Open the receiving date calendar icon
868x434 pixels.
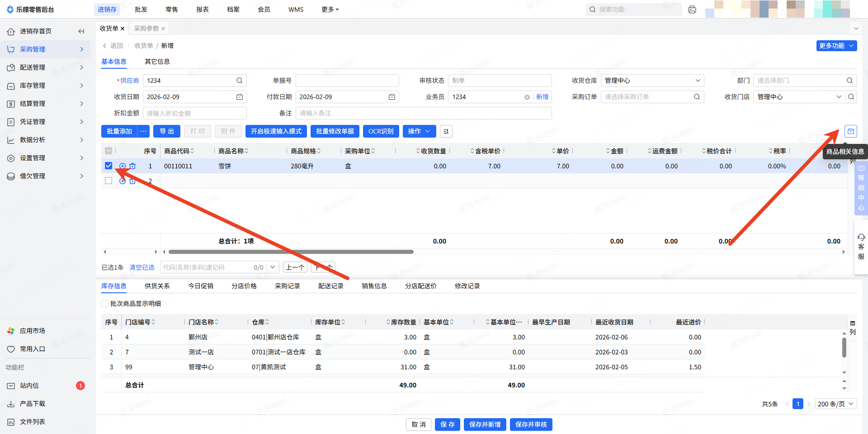click(239, 97)
